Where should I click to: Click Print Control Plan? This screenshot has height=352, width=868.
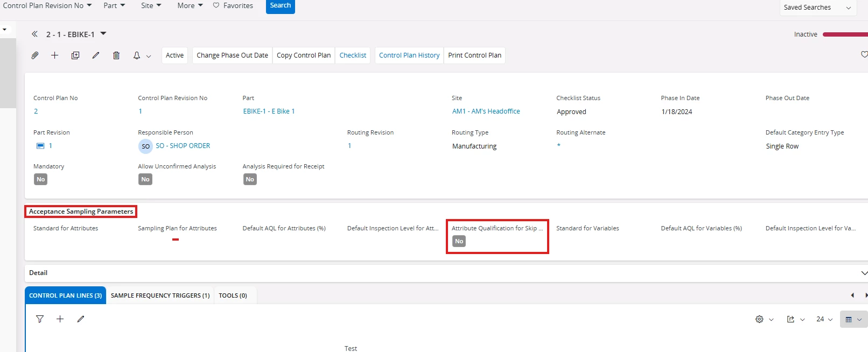[474, 55]
